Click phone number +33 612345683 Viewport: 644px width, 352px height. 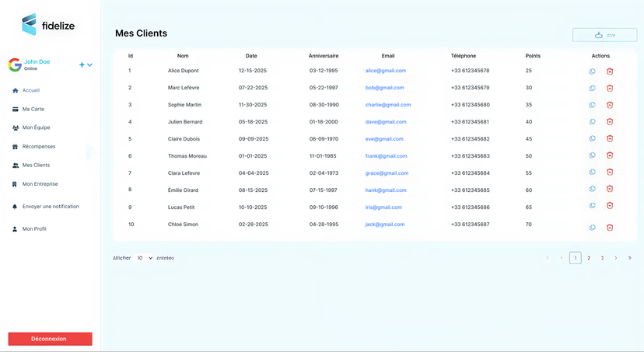pyautogui.click(x=471, y=156)
